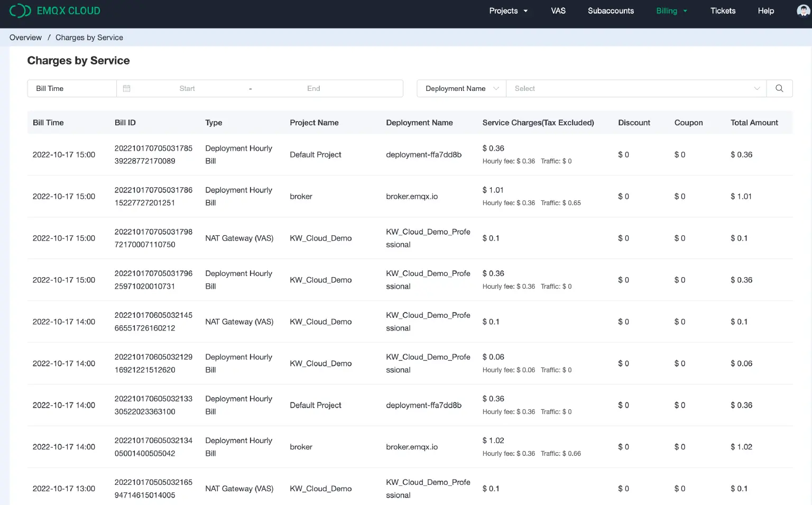Open the Select deployment dropdown

click(x=634, y=88)
